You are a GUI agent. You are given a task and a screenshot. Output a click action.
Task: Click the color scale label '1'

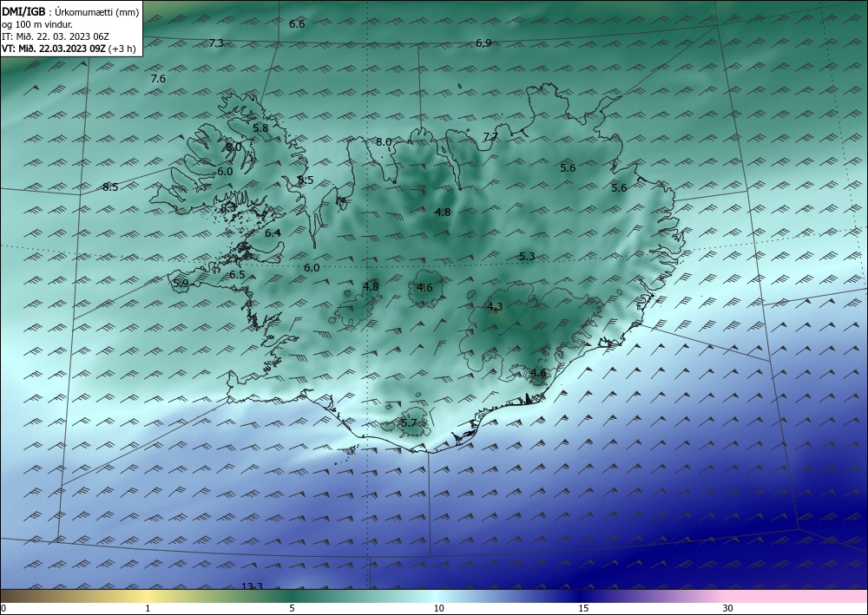(148, 608)
